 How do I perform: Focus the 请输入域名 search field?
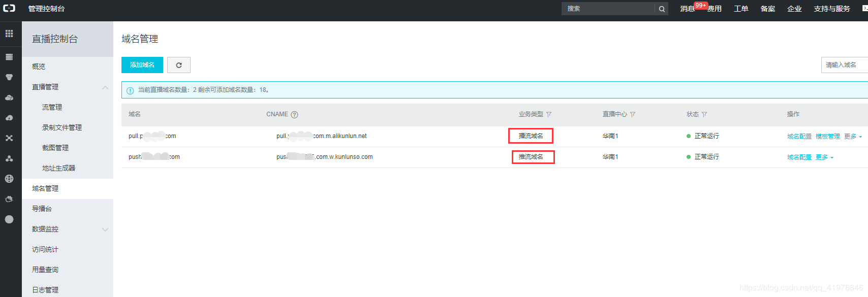click(845, 65)
